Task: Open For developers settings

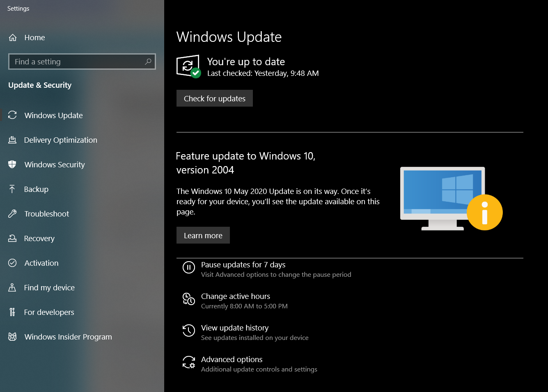Action: point(49,312)
